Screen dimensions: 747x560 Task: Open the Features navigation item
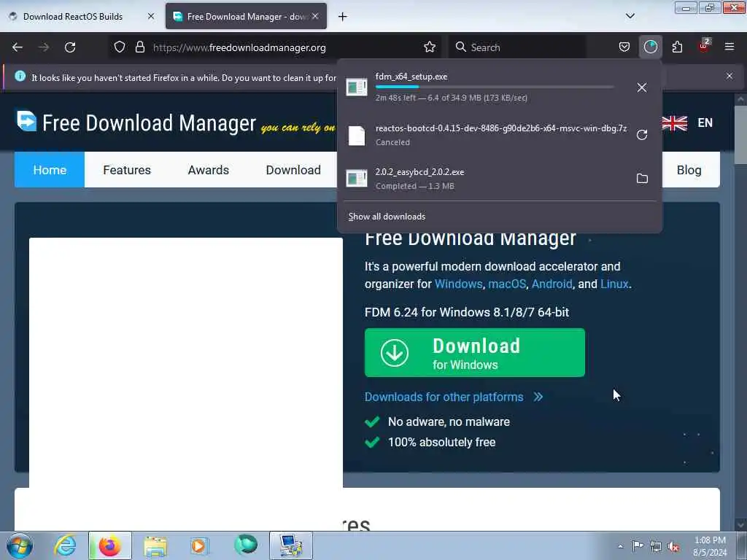(x=127, y=170)
